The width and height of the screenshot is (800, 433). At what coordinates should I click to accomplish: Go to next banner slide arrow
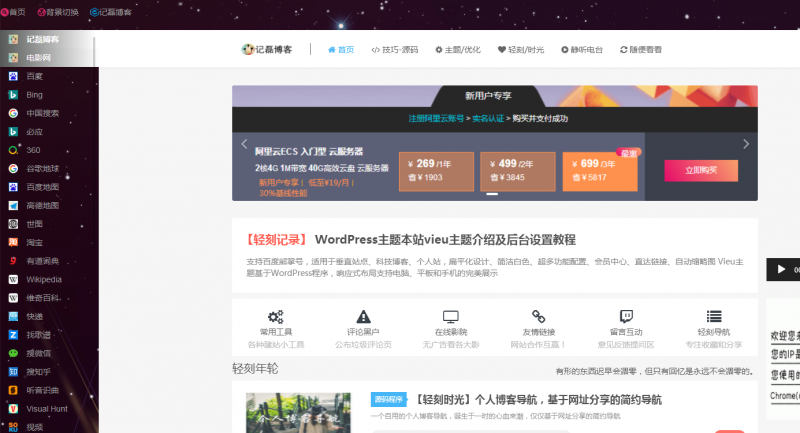(x=745, y=144)
